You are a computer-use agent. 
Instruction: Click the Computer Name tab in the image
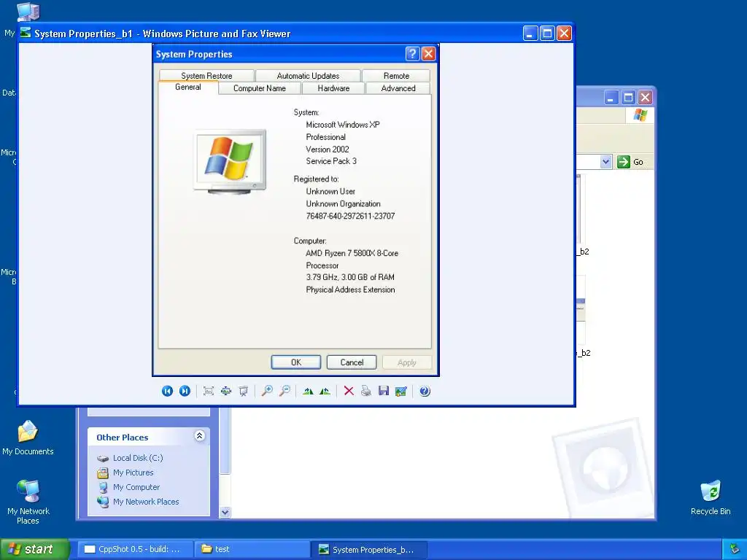point(260,88)
